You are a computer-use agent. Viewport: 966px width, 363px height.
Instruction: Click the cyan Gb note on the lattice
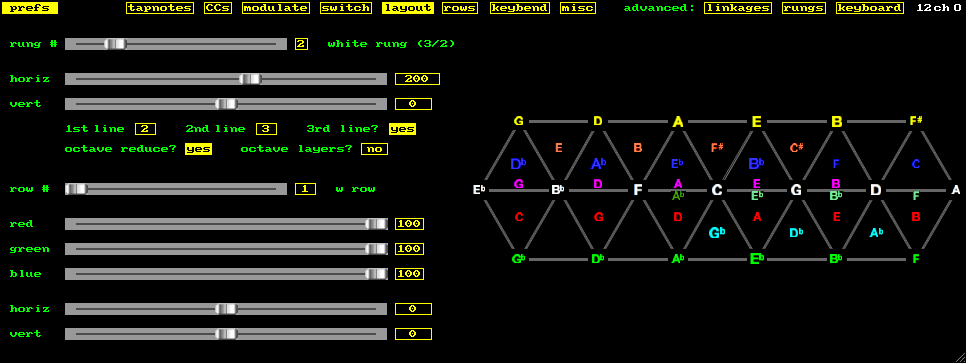point(716,233)
